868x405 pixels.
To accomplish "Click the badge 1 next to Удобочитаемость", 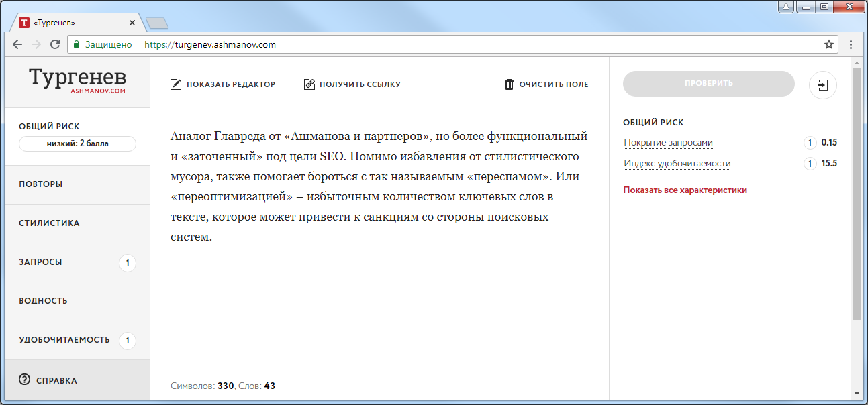I will pos(128,341).
